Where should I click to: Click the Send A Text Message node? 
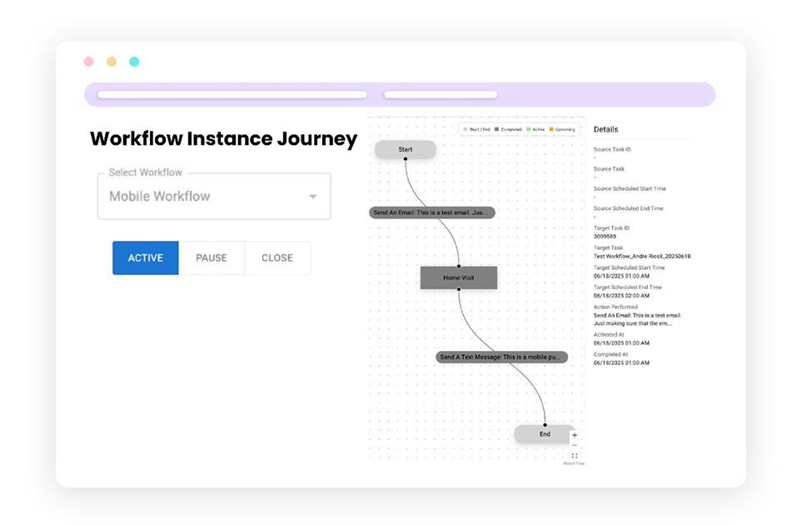tap(502, 357)
